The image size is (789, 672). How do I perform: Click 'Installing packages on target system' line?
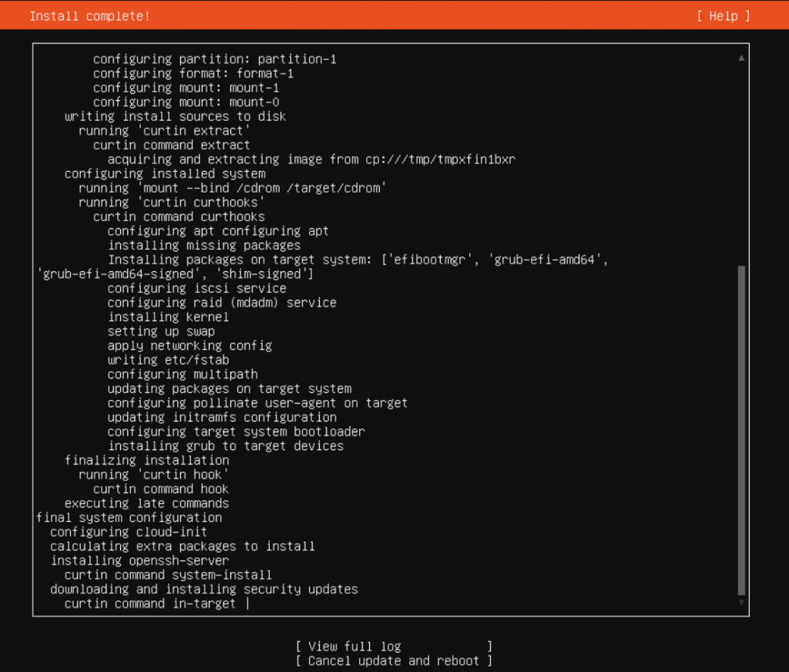pos(358,260)
